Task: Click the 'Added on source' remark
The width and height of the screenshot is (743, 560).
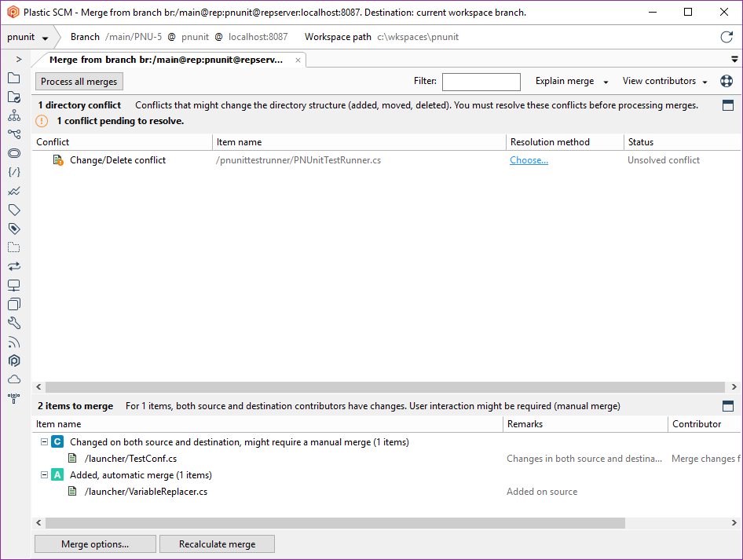Action: (x=542, y=492)
